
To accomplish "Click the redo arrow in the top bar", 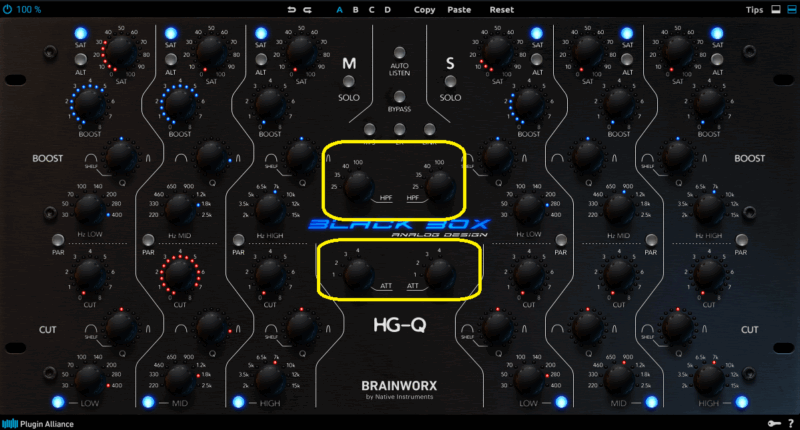I will tap(307, 10).
